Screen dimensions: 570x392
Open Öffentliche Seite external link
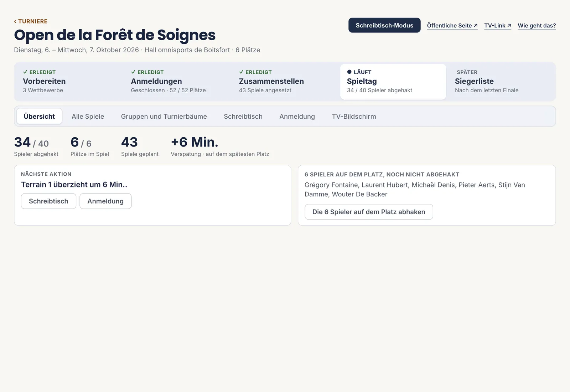click(x=452, y=26)
